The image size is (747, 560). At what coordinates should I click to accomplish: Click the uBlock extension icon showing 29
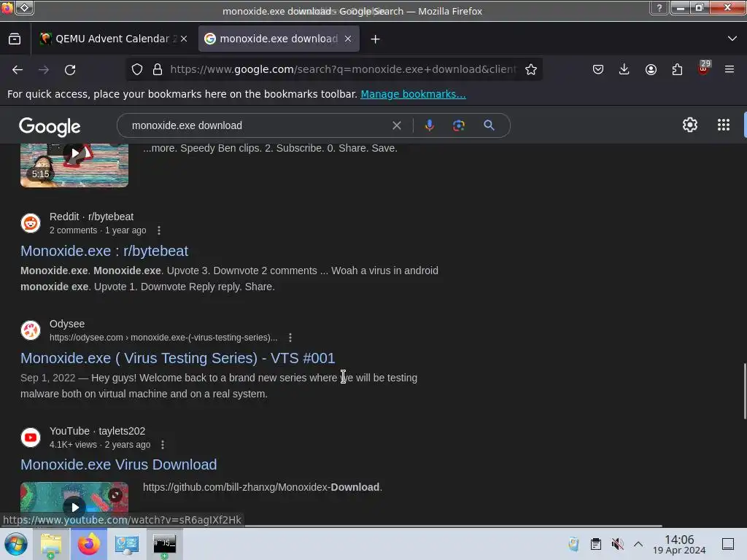pyautogui.click(x=703, y=68)
